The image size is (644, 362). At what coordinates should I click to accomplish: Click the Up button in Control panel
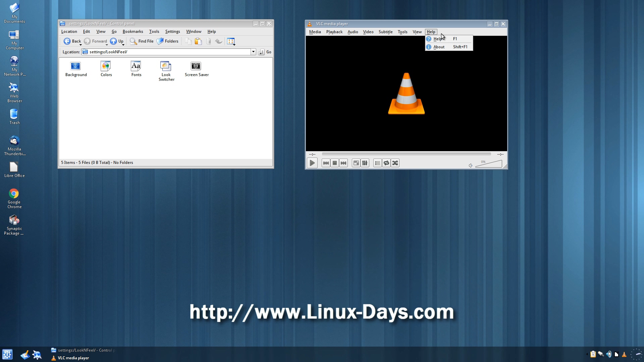pyautogui.click(x=116, y=41)
